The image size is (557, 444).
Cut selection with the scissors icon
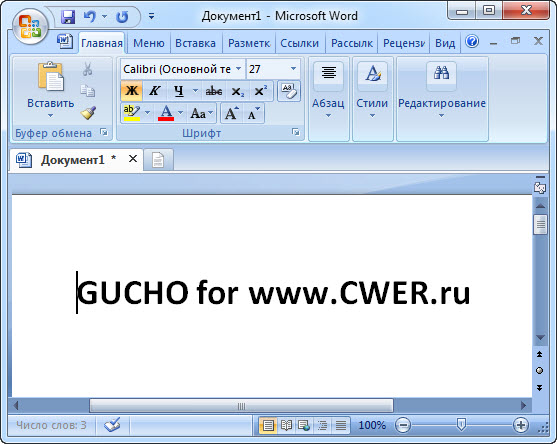[87, 69]
